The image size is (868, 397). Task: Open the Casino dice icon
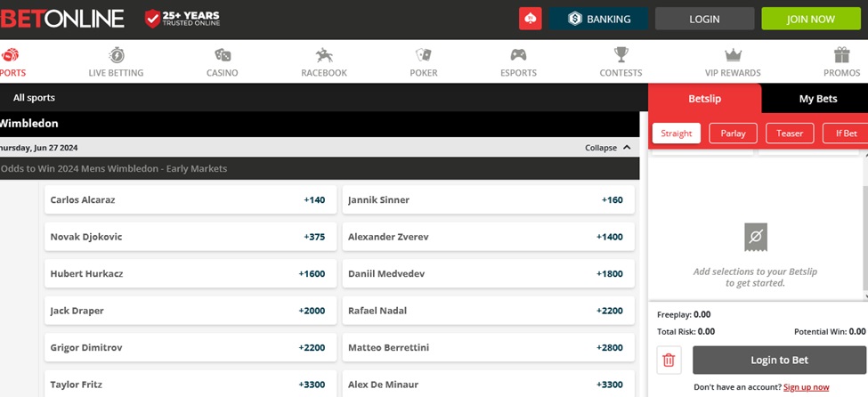222,55
